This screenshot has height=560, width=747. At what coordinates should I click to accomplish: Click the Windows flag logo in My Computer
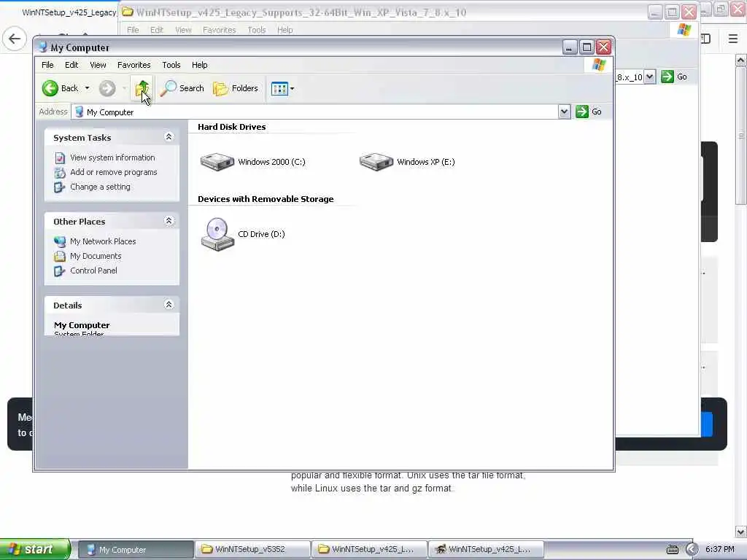[599, 65]
